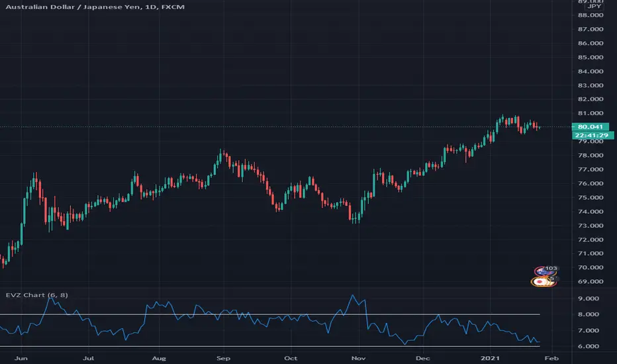
Task: Click the Australian flag economic event icon
Action: (544, 271)
